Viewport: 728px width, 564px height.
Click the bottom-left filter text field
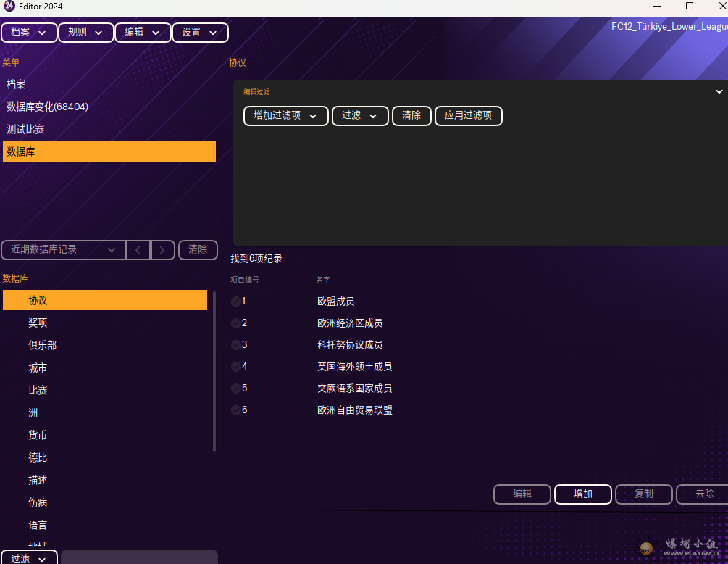tap(138, 557)
